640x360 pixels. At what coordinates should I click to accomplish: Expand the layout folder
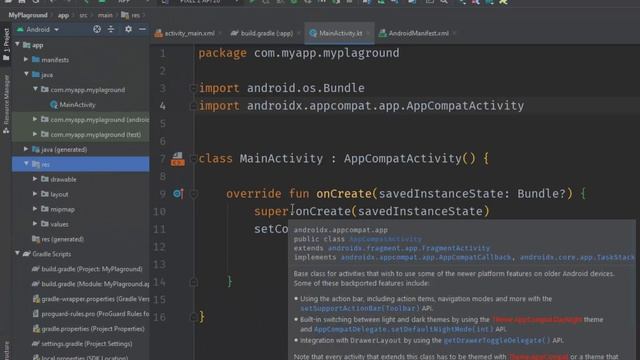tap(35, 194)
